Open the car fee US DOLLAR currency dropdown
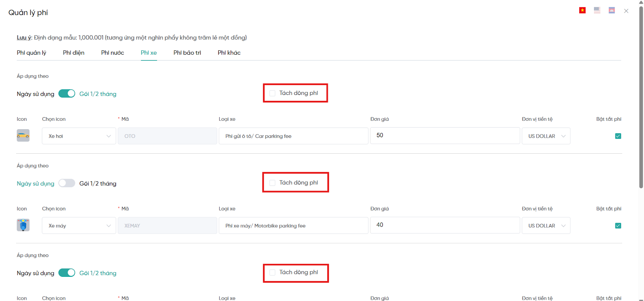The image size is (644, 301). pos(546,136)
